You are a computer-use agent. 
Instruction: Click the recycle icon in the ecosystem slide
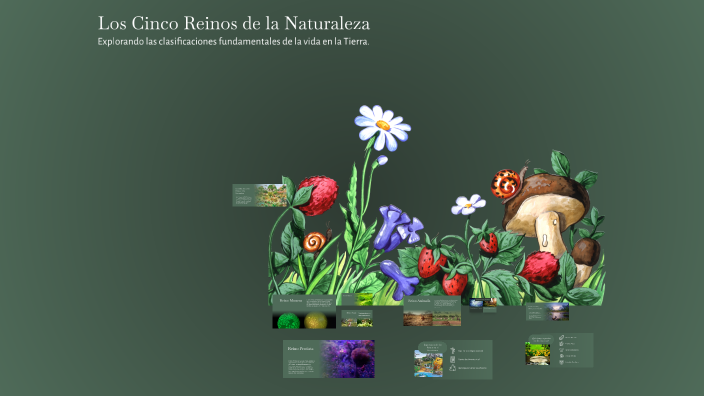tap(453, 368)
